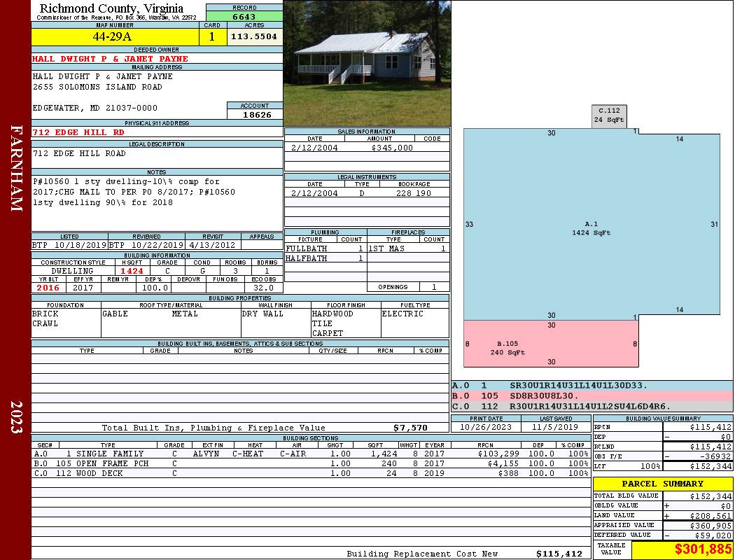The image size is (735, 560).
Task: Select the account number 18626
Action: (x=255, y=114)
